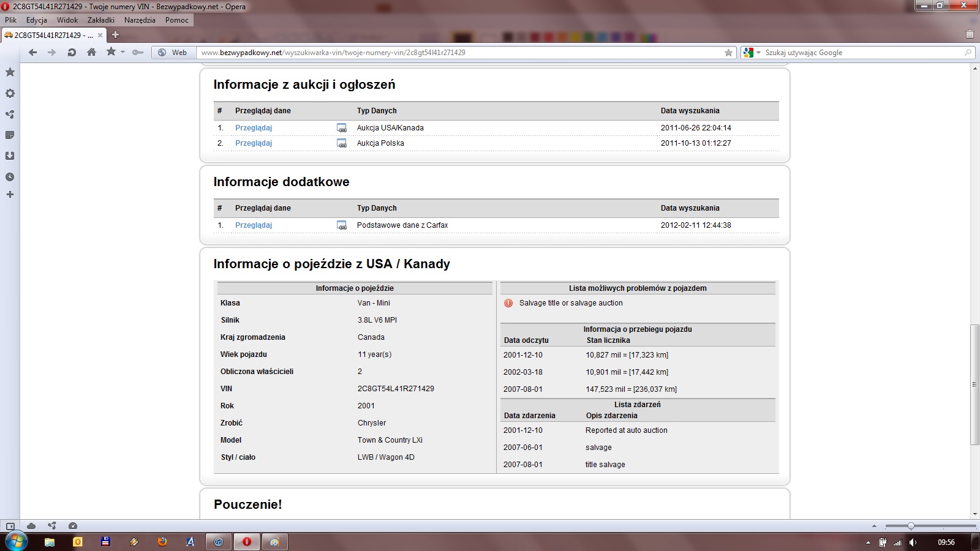
Task: Reload the page
Action: tap(72, 53)
